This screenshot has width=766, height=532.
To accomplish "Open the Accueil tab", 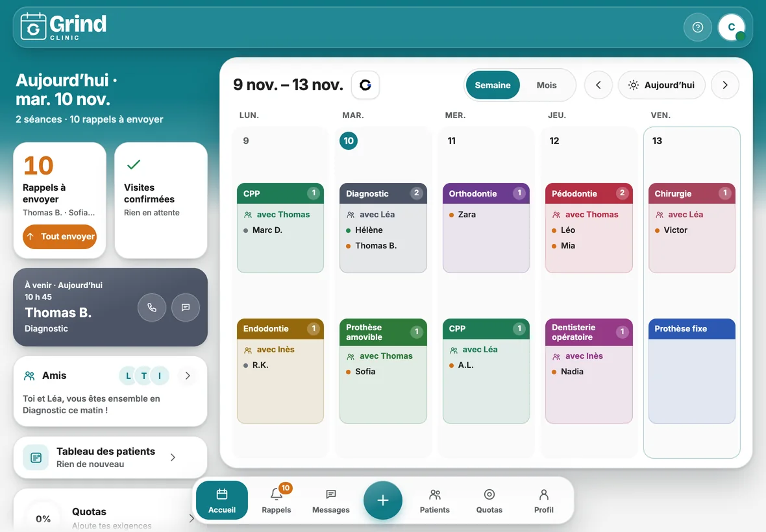I will pyautogui.click(x=222, y=501).
